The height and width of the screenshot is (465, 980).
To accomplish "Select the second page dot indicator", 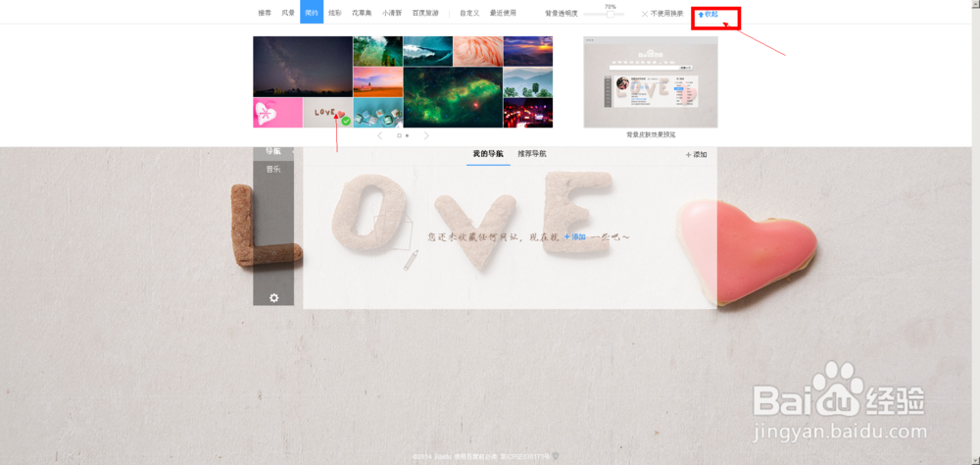I will 407,135.
